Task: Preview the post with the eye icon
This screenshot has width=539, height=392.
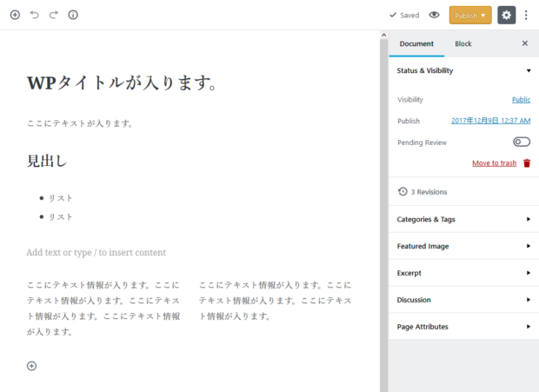Action: [x=434, y=15]
